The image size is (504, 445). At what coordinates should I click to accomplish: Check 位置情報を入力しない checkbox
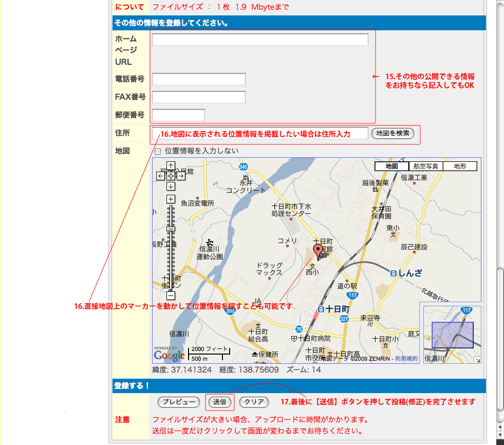(x=158, y=152)
